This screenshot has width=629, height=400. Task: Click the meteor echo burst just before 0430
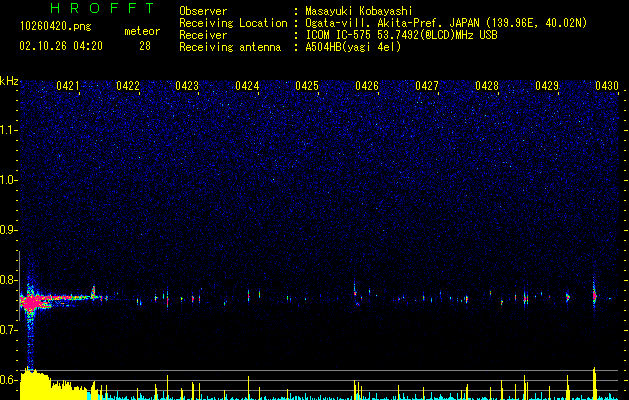(595, 296)
